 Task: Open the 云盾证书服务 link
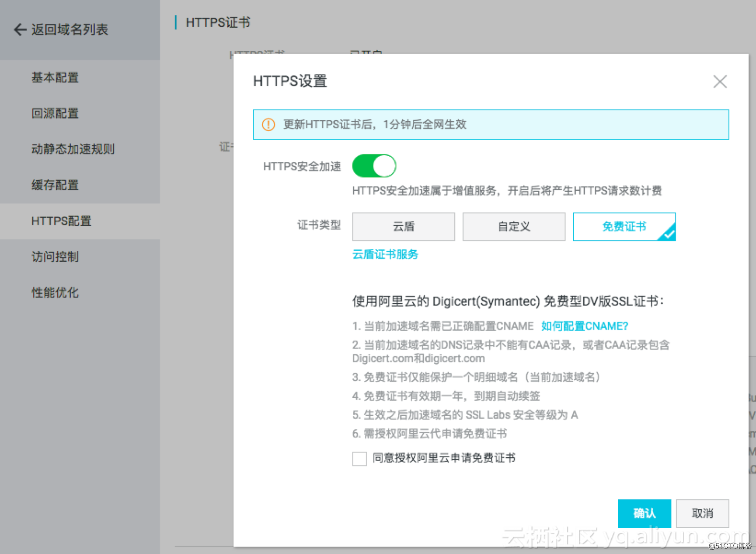(385, 254)
